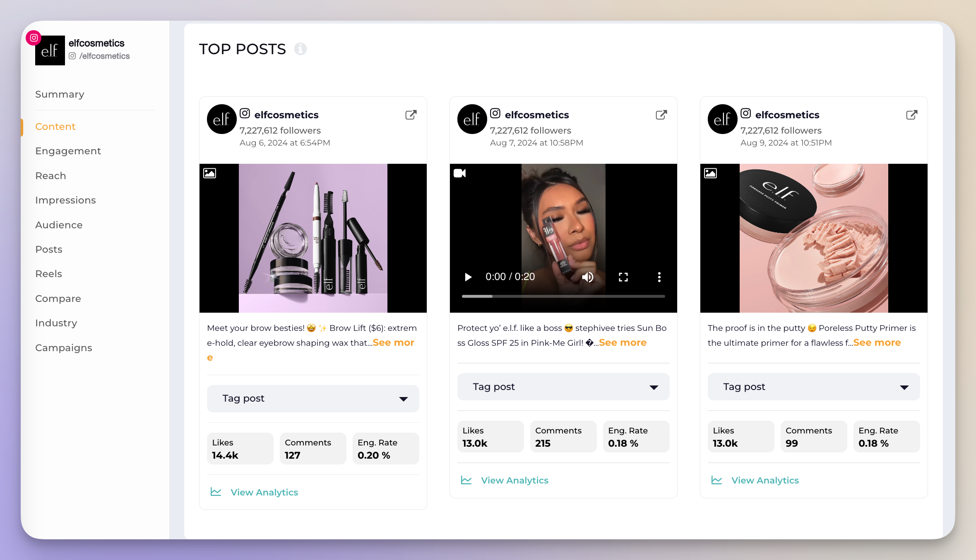Open Campaigns in sidebar
The image size is (976, 560).
63,348
